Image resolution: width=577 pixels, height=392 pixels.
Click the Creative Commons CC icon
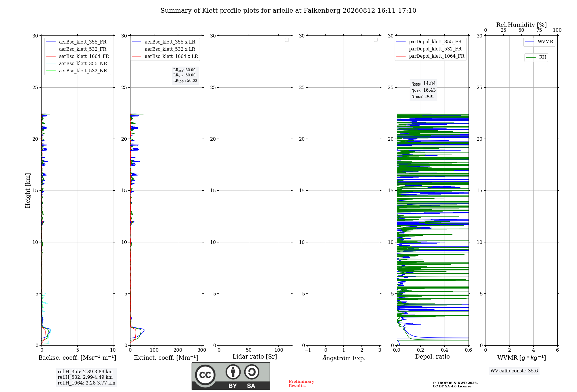pyautogui.click(x=205, y=375)
